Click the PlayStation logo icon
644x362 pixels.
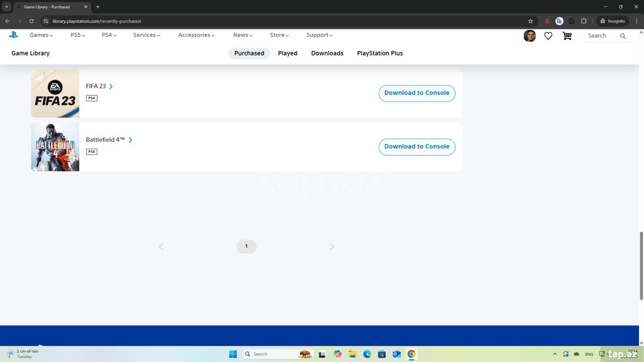[13, 35]
